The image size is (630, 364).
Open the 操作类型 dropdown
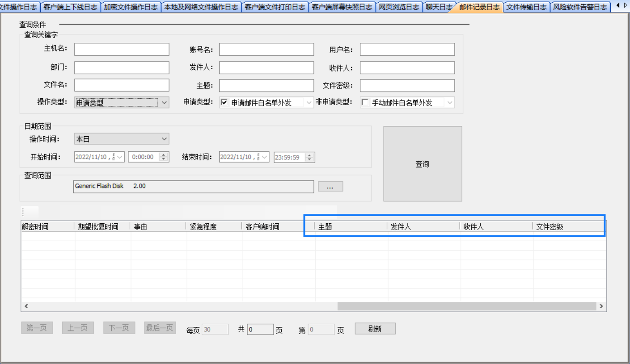164,102
